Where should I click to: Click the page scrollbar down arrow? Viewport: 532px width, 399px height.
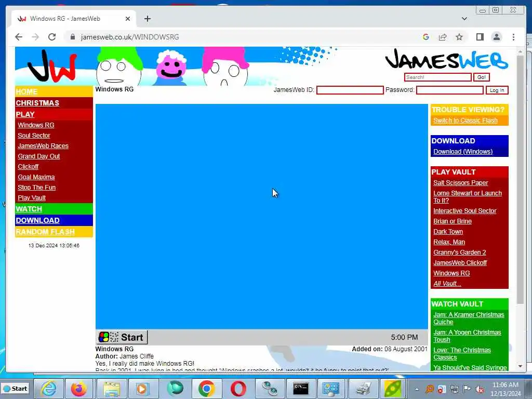[520, 366]
